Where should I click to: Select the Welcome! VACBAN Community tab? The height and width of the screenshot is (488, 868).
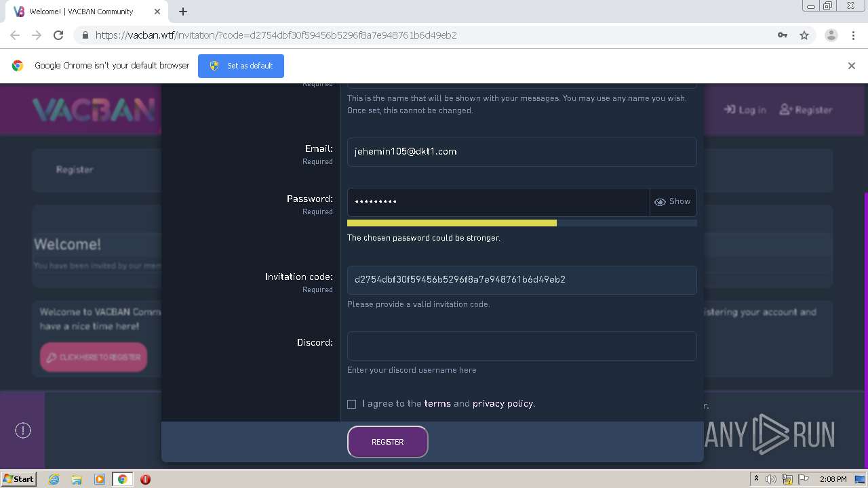[x=87, y=12]
